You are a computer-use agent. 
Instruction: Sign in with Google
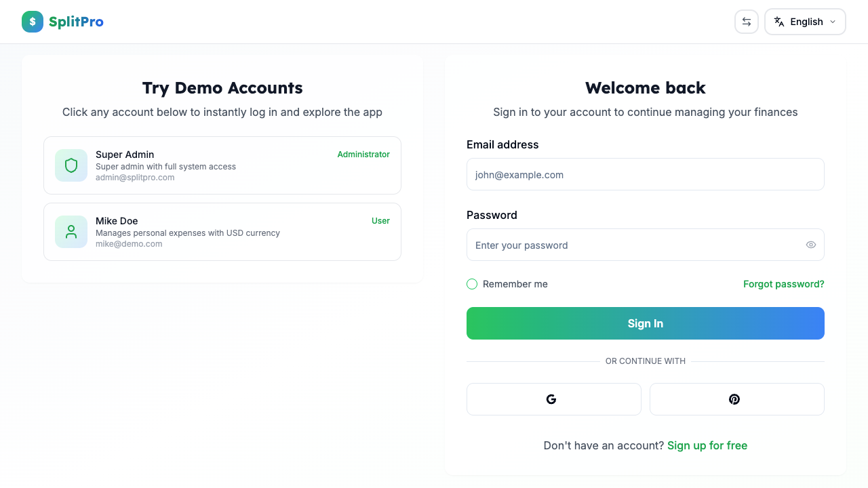(553, 399)
